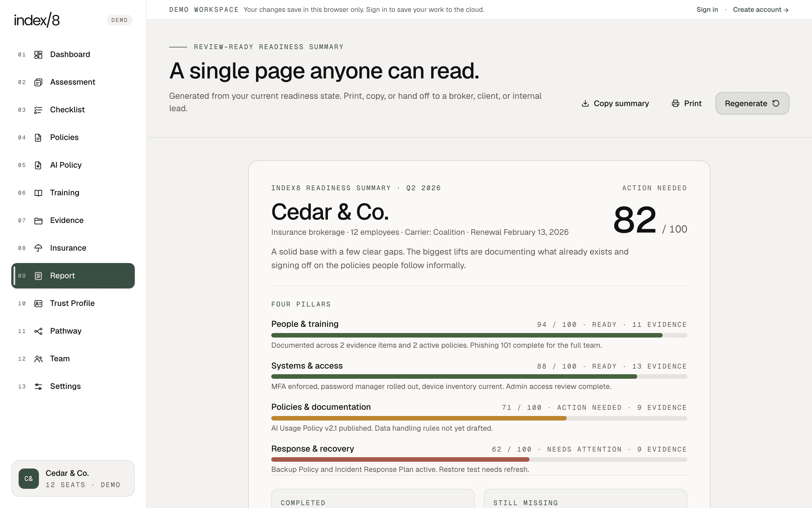Click the Sign in link

(x=707, y=10)
